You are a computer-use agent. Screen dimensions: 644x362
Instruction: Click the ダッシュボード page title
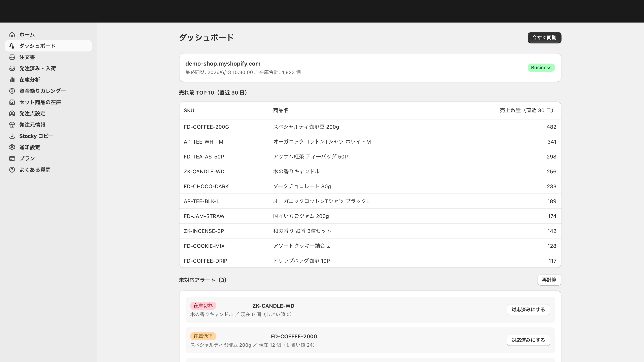pyautogui.click(x=206, y=37)
